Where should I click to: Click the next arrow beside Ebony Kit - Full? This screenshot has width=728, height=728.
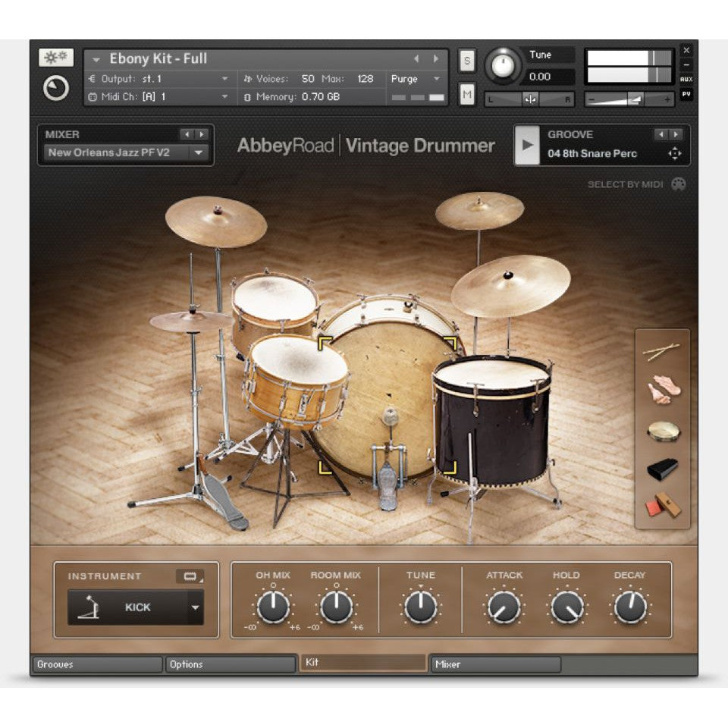point(435,58)
